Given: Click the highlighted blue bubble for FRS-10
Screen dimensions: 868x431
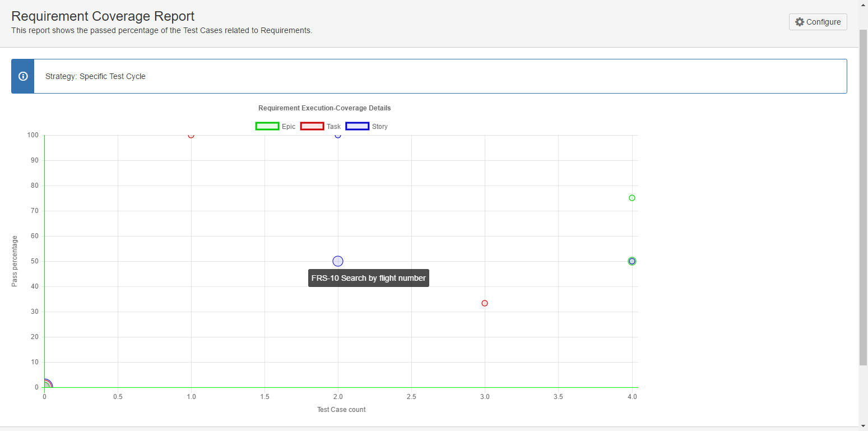Looking at the screenshot, I should point(338,261).
